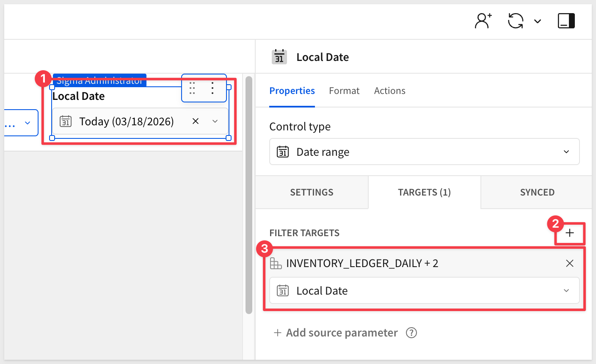Click the plus icon to add filter target
The image size is (596, 364).
click(x=570, y=233)
